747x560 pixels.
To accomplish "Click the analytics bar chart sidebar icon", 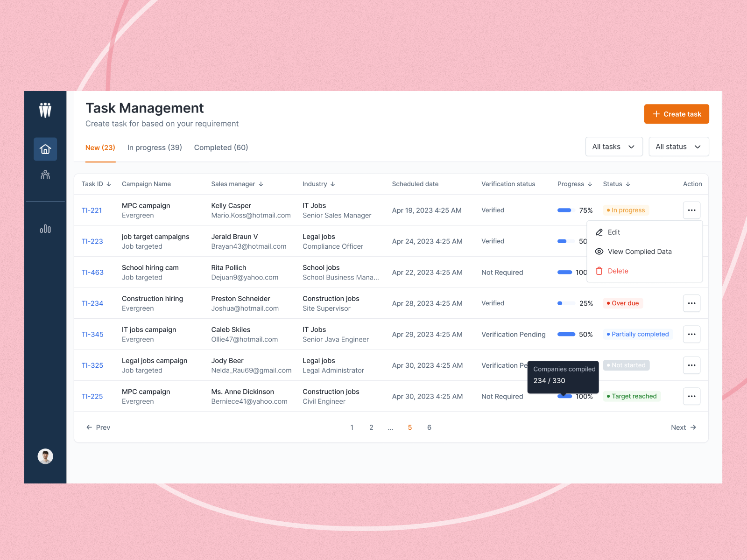I will pyautogui.click(x=45, y=229).
